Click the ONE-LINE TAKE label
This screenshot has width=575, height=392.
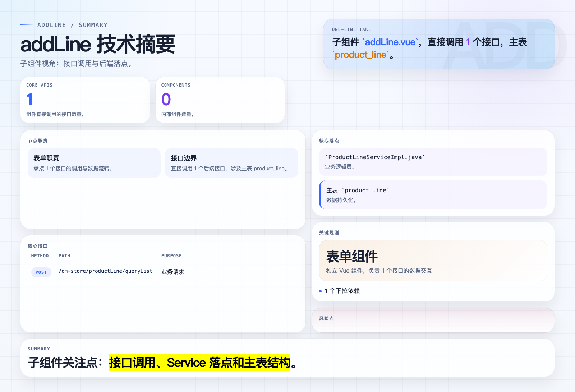pyautogui.click(x=351, y=29)
